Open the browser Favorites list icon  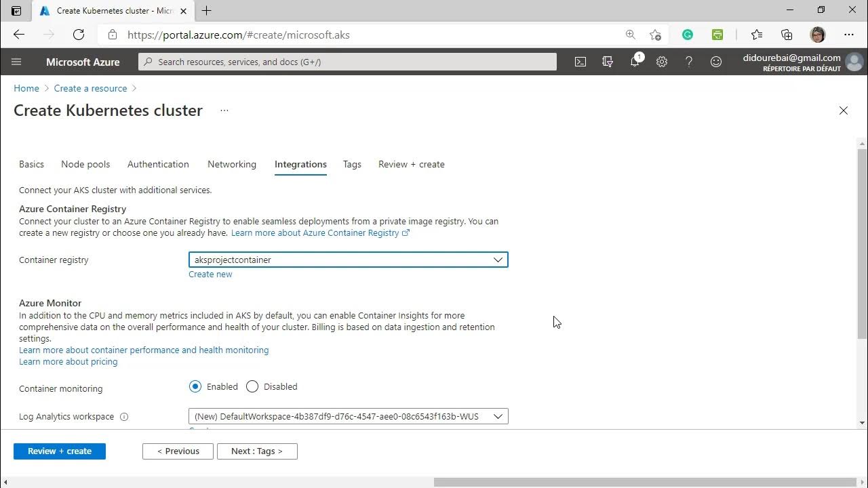pyautogui.click(x=757, y=35)
